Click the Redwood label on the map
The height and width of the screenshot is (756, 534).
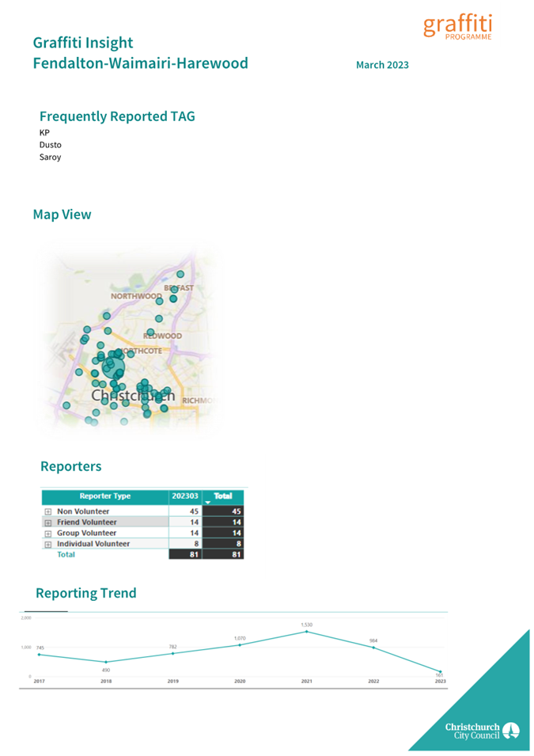coord(162,336)
